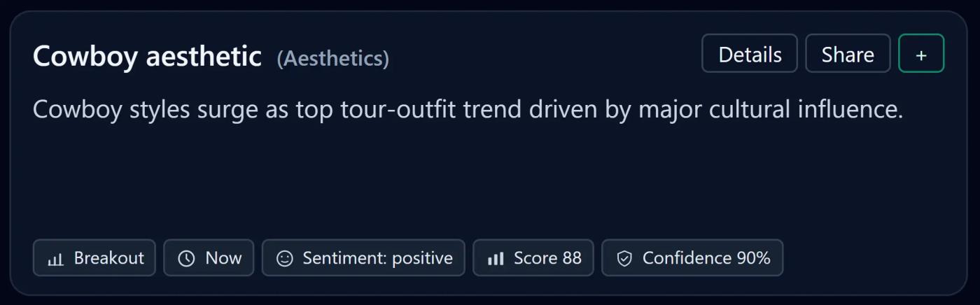
Task: Click the Score 88 badge text
Action: click(x=547, y=258)
